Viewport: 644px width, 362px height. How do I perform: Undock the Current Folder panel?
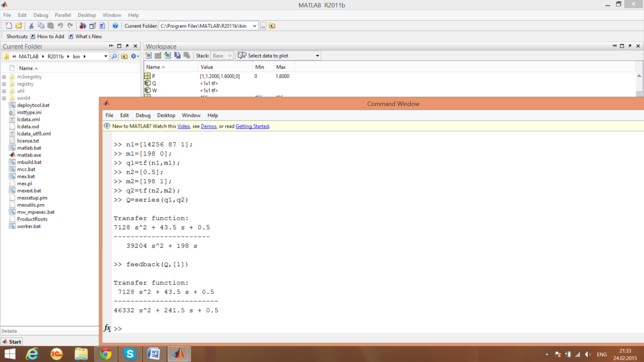pyautogui.click(x=127, y=46)
